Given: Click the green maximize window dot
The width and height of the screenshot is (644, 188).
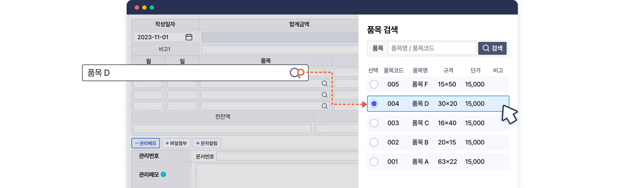Looking at the screenshot, I should [152, 8].
